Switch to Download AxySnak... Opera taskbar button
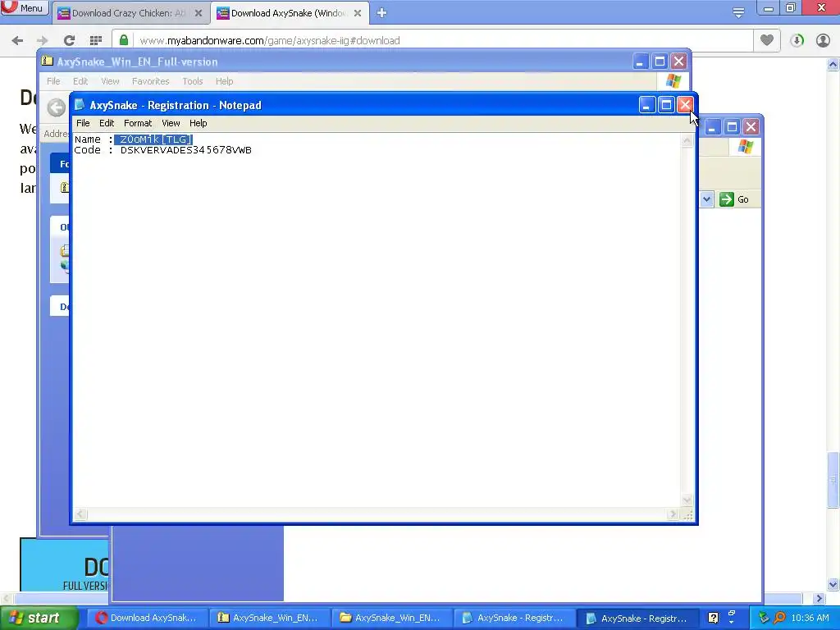The image size is (840, 630). (146, 619)
